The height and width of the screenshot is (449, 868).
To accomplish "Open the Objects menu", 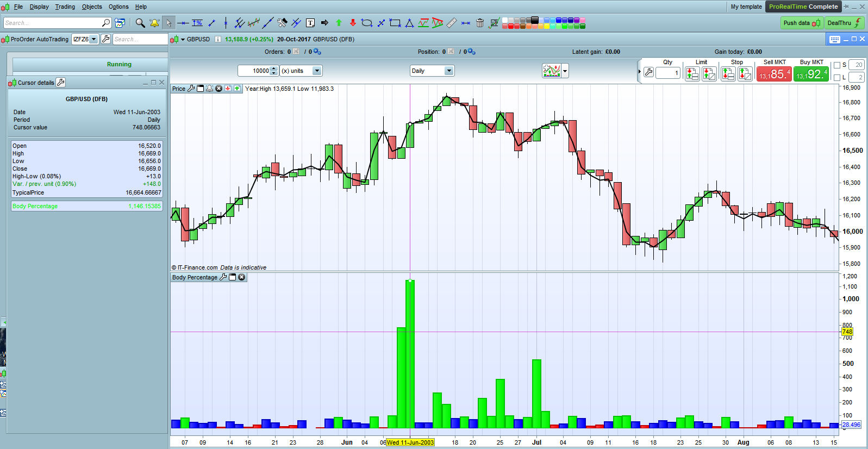I will click(x=92, y=7).
